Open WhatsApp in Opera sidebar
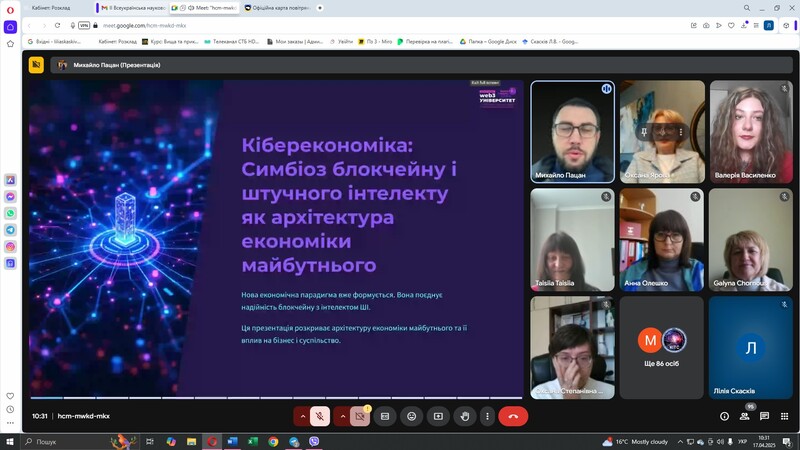Screen dimensions: 800x450 [x=10, y=213]
